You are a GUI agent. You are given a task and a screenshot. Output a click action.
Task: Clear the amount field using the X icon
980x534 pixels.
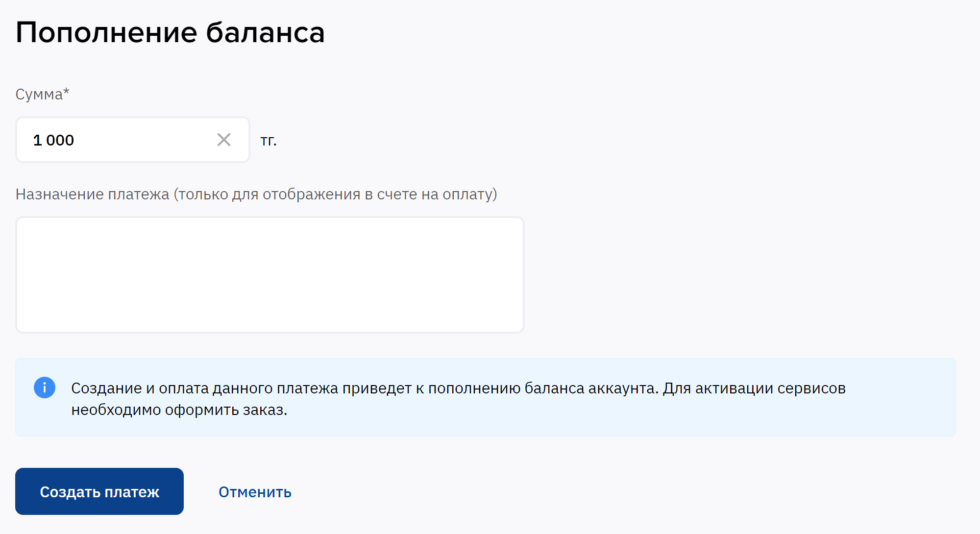tap(224, 140)
